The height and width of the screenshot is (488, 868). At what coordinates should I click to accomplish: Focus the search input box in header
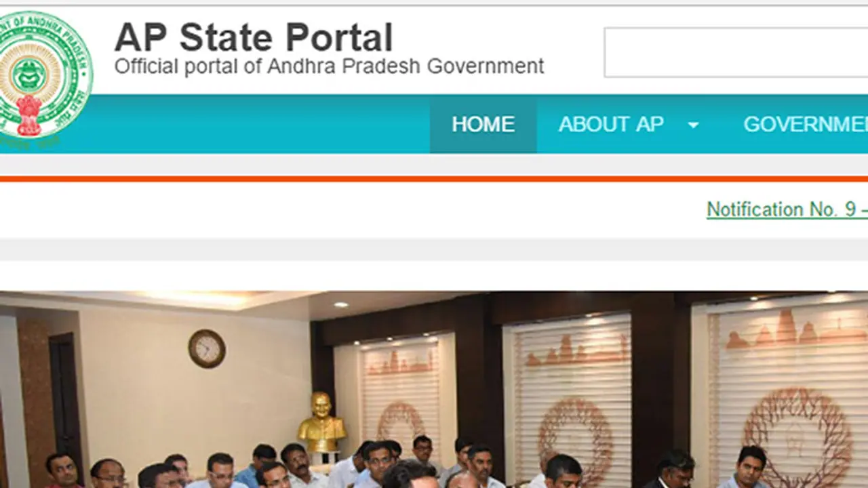[736, 52]
